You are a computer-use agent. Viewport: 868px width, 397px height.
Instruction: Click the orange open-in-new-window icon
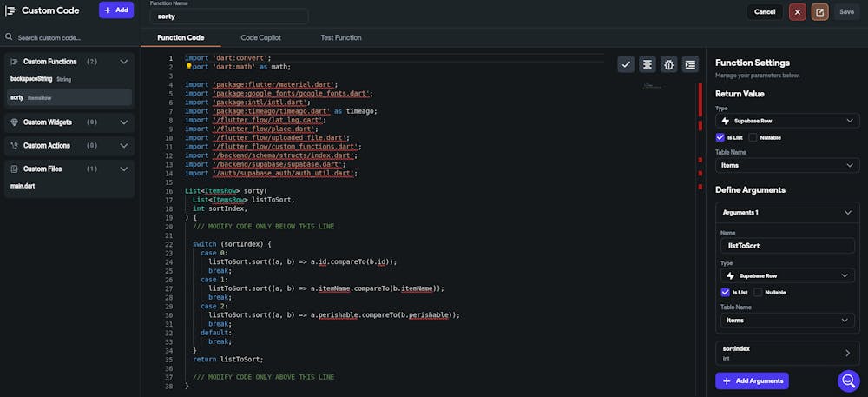(819, 12)
